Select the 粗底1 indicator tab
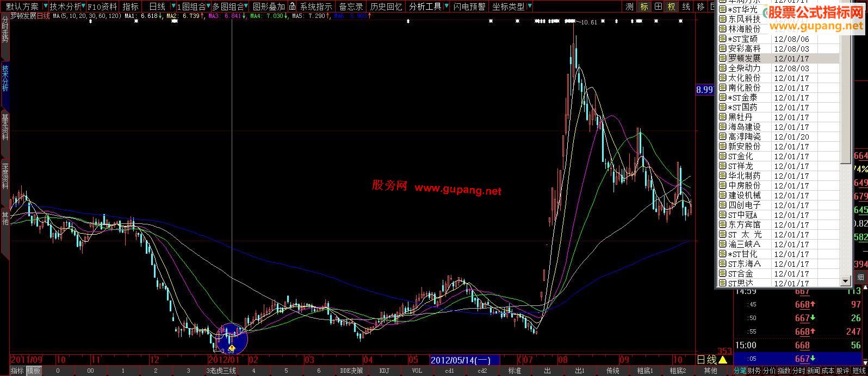868x376 pixels. click(x=645, y=371)
